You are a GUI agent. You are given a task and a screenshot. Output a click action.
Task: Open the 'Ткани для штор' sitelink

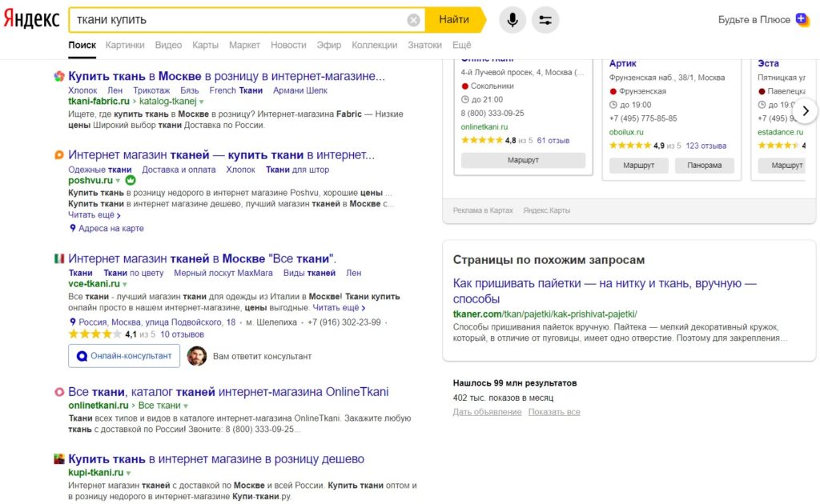point(298,170)
